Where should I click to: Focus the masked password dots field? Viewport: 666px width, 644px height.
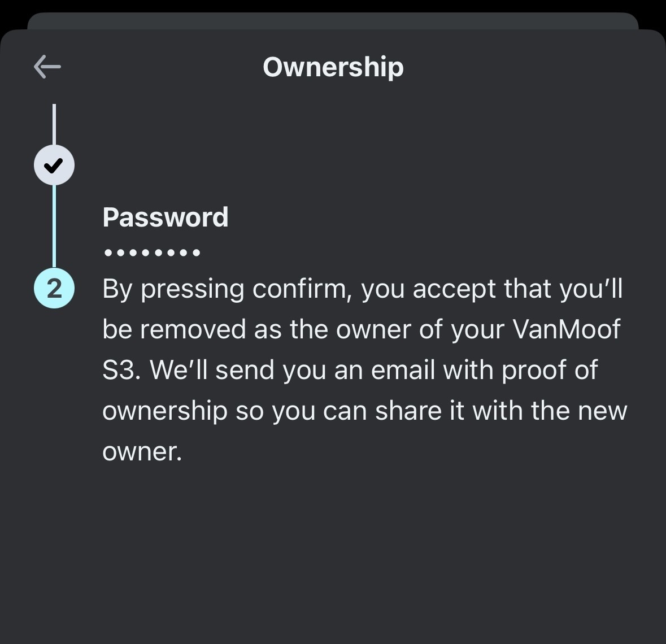[152, 253]
